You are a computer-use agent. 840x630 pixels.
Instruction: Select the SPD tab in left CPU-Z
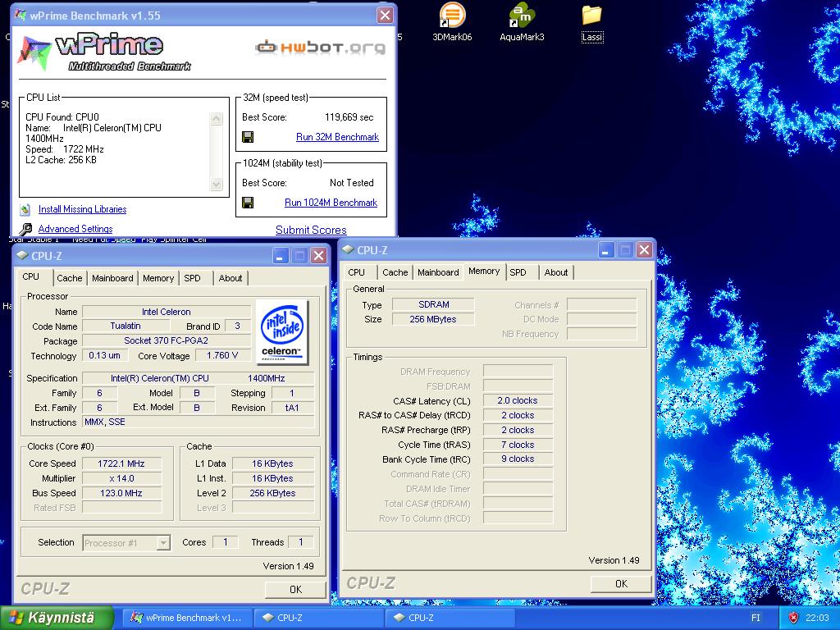192,279
